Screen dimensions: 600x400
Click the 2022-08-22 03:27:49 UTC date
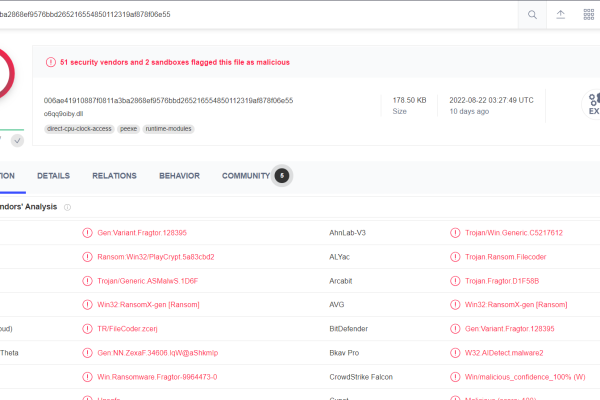(491, 100)
